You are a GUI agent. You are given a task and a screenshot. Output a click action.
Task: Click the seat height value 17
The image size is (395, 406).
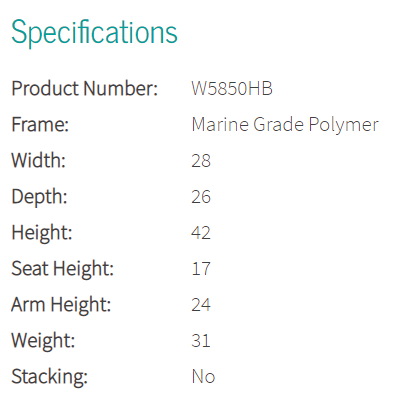(201, 269)
